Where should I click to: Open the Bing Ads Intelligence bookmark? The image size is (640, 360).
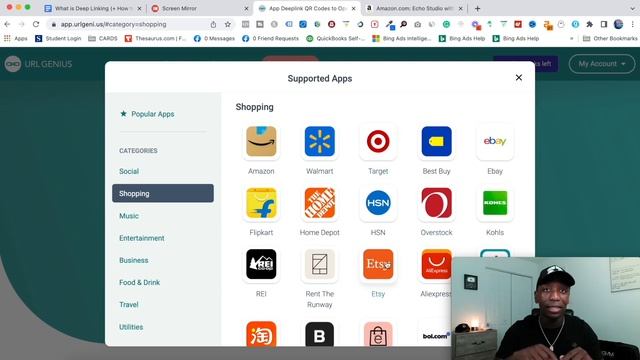point(402,38)
